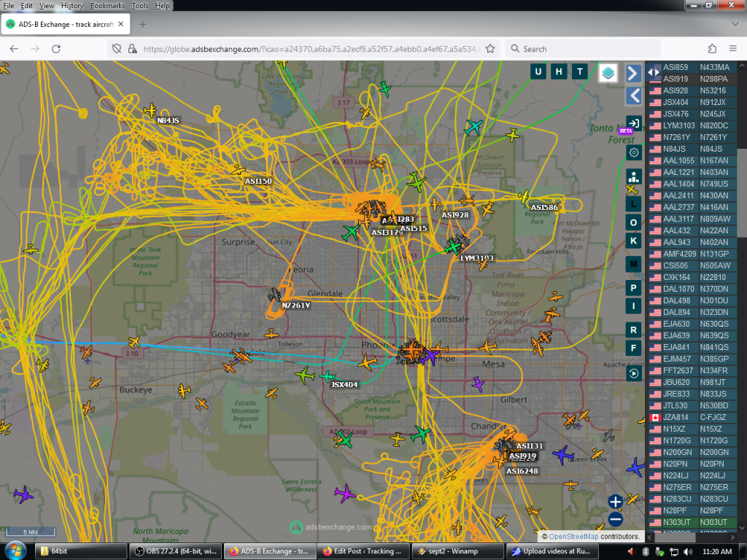Close the ADS-B Exchange tab

(121, 24)
